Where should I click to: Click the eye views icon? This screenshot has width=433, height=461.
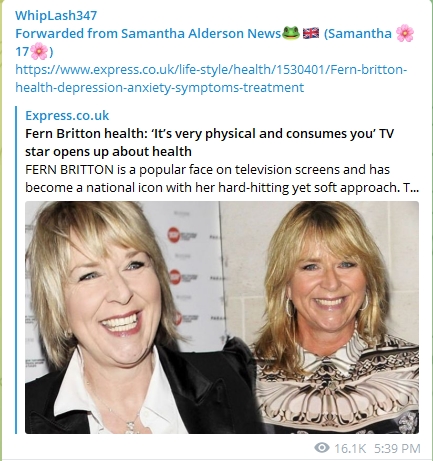[322, 448]
